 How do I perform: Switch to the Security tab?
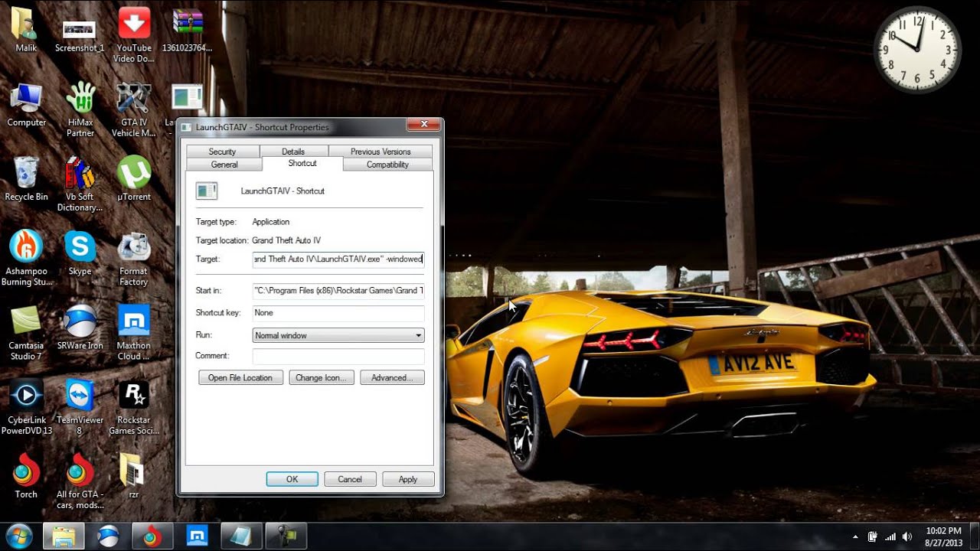point(222,152)
